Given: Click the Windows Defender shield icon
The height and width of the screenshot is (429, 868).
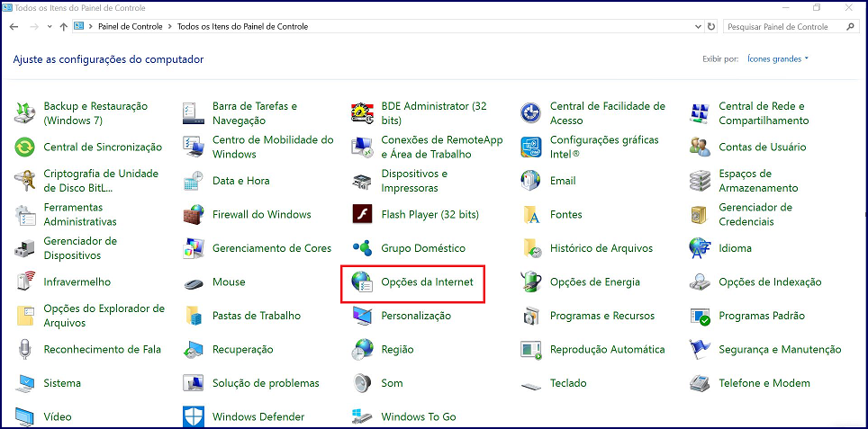Looking at the screenshot, I should pyautogui.click(x=194, y=416).
